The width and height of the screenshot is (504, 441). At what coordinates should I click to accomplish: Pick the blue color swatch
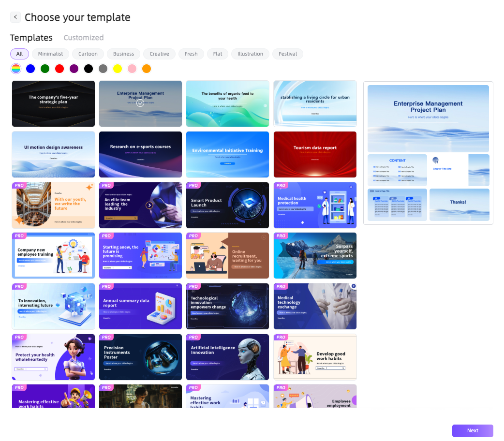[x=30, y=69]
